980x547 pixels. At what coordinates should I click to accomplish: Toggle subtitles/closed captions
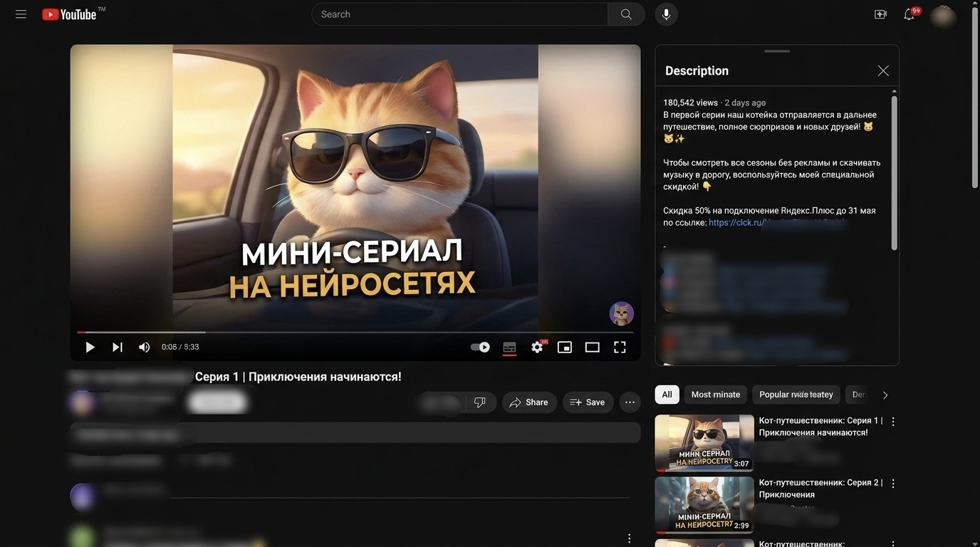(x=509, y=347)
